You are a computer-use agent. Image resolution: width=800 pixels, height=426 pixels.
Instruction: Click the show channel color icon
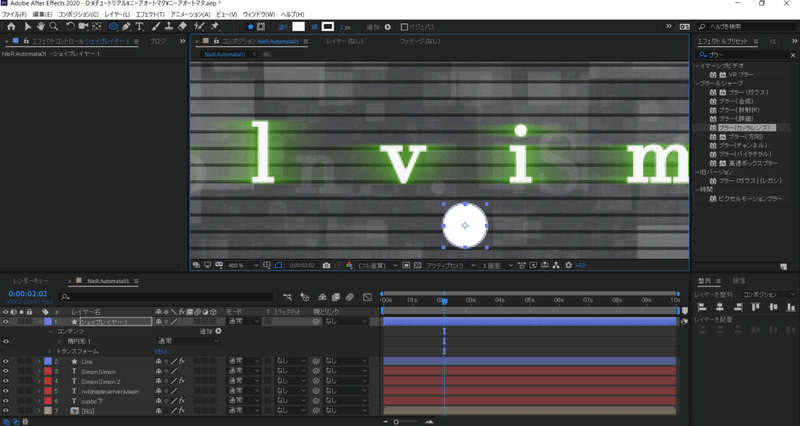[x=349, y=265]
